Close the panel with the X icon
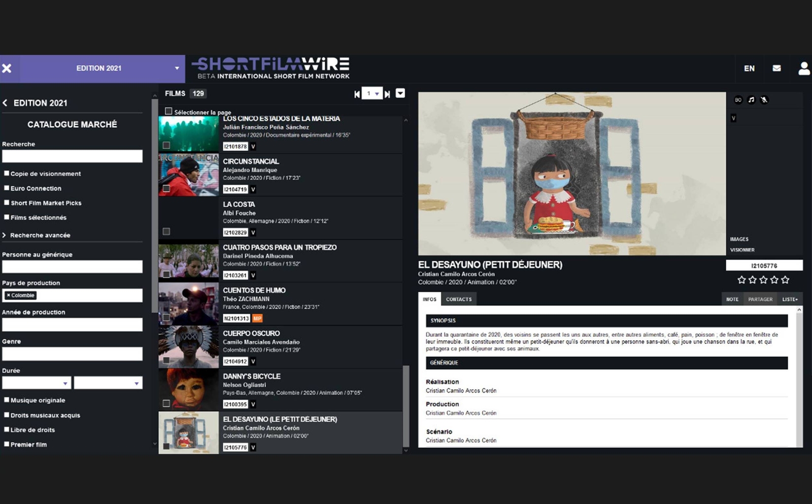Screen dimensions: 812x504 [7, 68]
